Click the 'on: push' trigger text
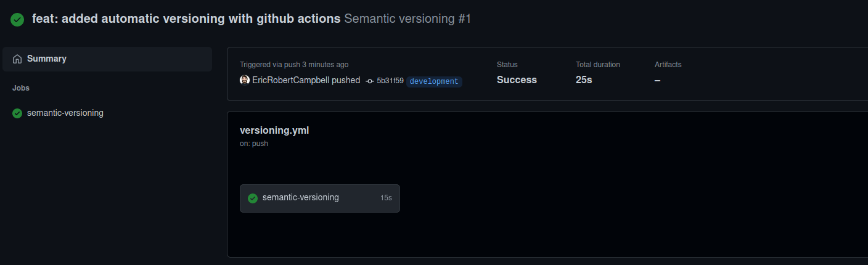The image size is (868, 265). (254, 144)
